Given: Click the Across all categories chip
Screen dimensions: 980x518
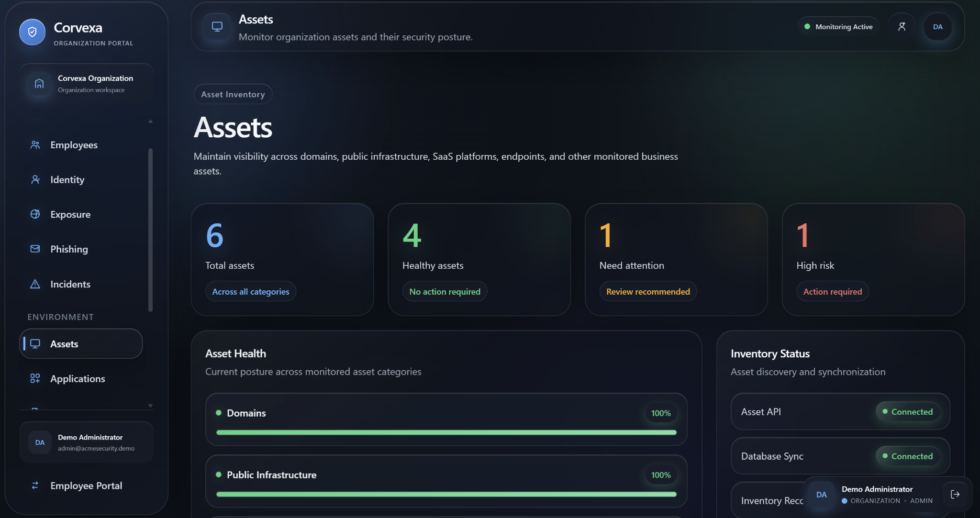Looking at the screenshot, I should click(x=251, y=291).
